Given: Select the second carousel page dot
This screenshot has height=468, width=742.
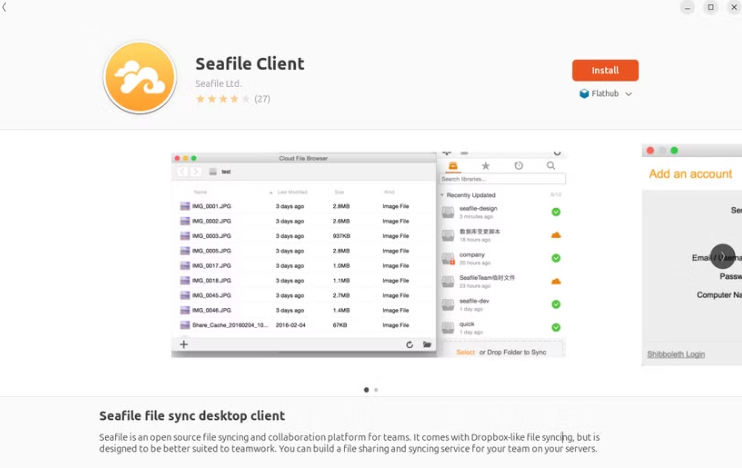Looking at the screenshot, I should pos(376,390).
